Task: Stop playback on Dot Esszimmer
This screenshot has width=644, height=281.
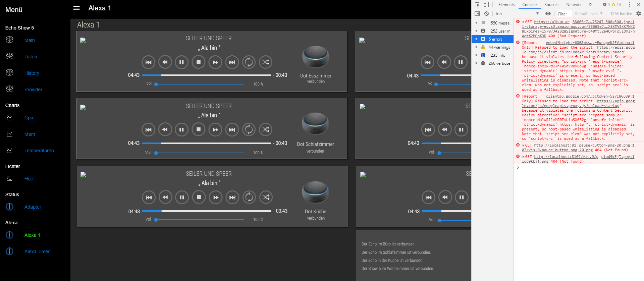Action: click(199, 62)
